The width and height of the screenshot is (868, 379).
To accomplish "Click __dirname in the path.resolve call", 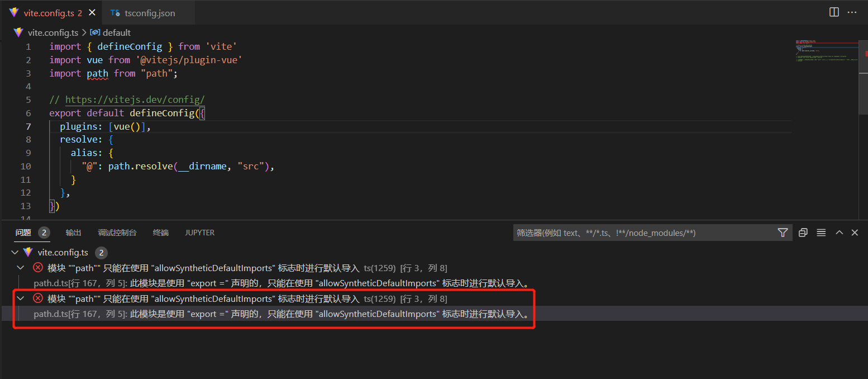I will pyautogui.click(x=202, y=166).
